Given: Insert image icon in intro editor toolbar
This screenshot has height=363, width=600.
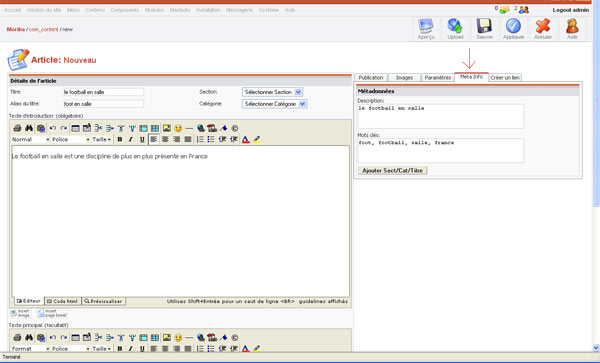Looking at the screenshot, I should [167, 128].
